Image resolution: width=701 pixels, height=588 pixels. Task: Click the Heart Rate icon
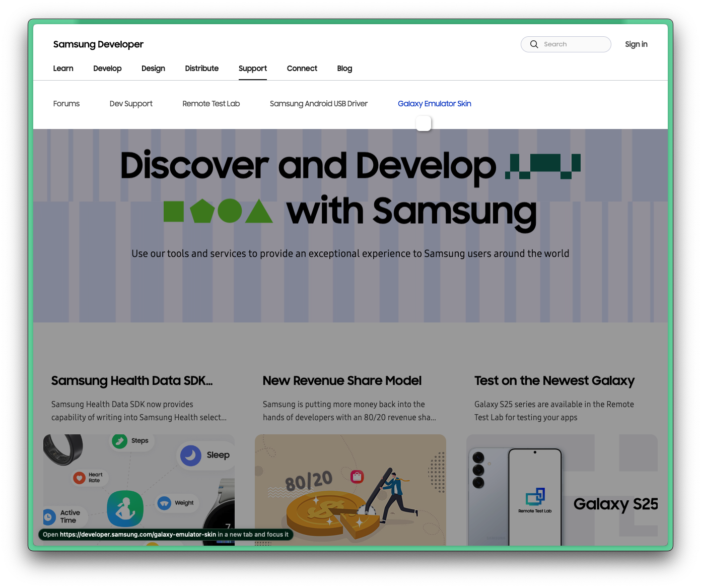[x=79, y=478]
